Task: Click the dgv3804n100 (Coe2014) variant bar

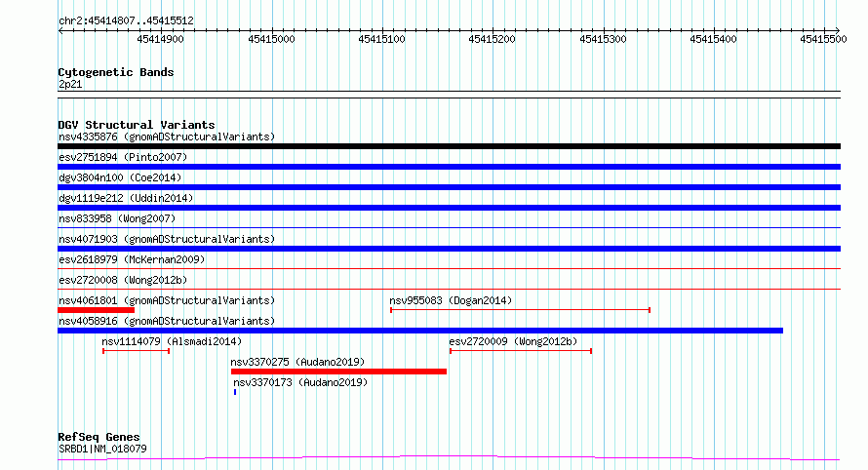Action: pyautogui.click(x=449, y=187)
